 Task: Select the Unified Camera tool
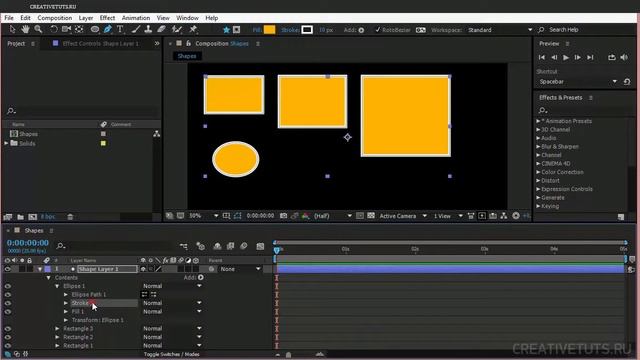pyautogui.click(x=66, y=29)
